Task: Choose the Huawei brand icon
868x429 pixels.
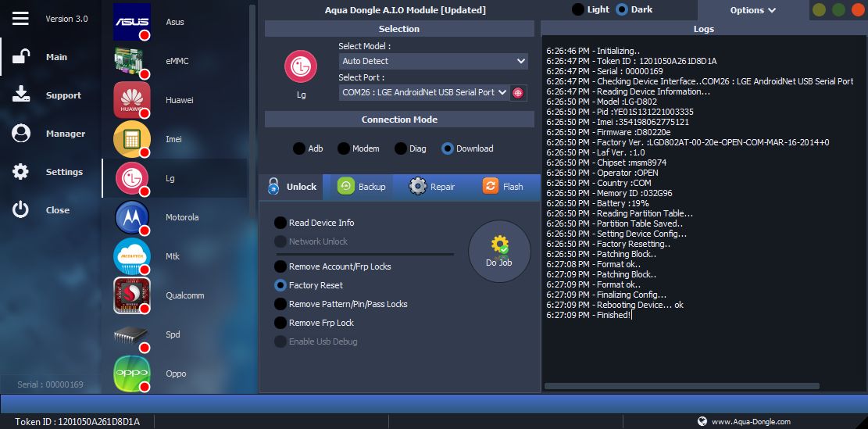Action: (x=132, y=100)
